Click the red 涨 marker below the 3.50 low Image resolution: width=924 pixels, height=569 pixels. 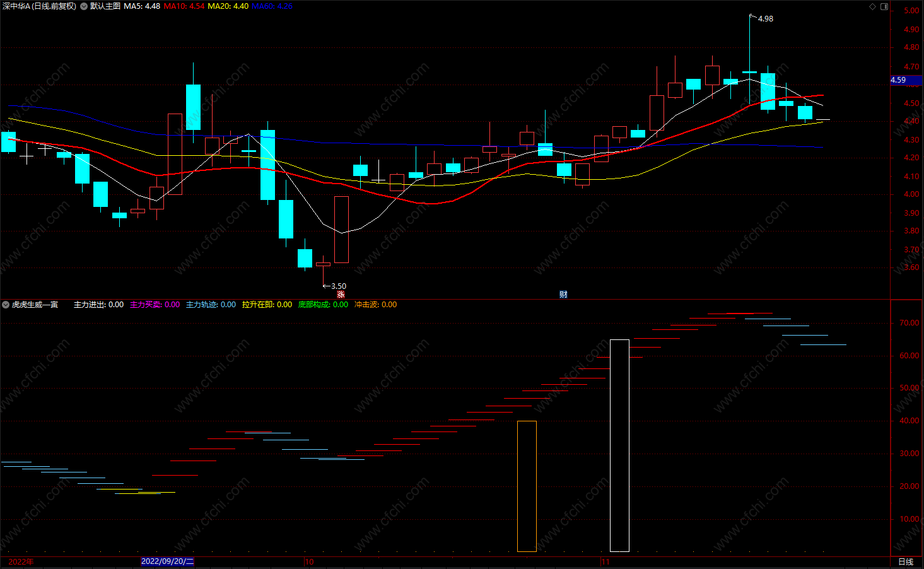[x=341, y=295]
